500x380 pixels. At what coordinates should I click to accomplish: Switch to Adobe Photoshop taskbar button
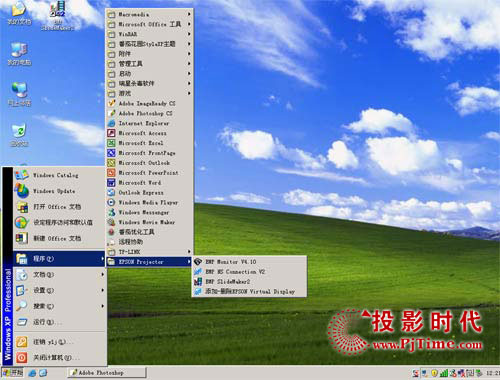coord(107,373)
